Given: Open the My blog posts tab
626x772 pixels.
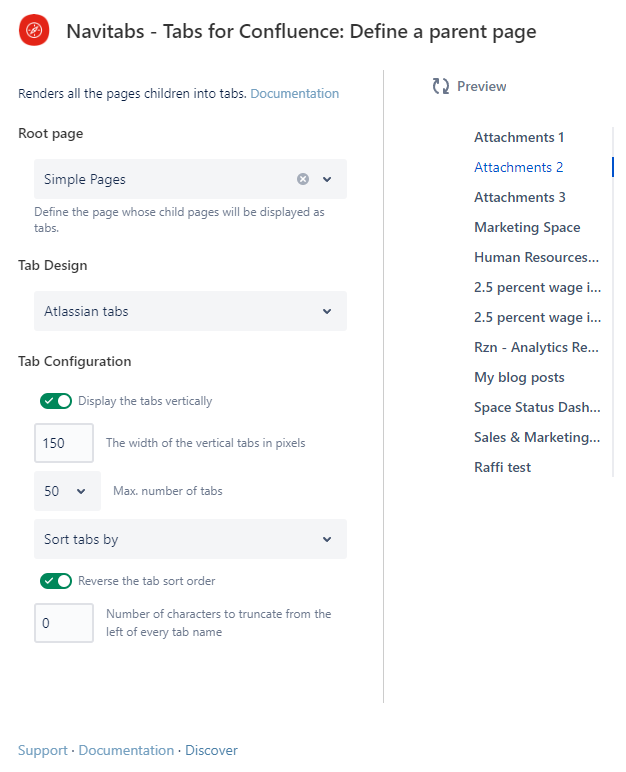Looking at the screenshot, I should [519, 377].
